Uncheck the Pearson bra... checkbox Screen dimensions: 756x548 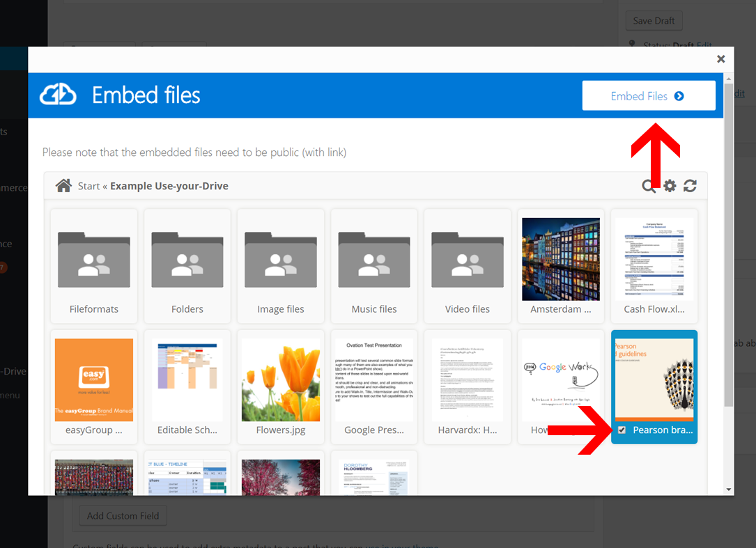point(622,430)
